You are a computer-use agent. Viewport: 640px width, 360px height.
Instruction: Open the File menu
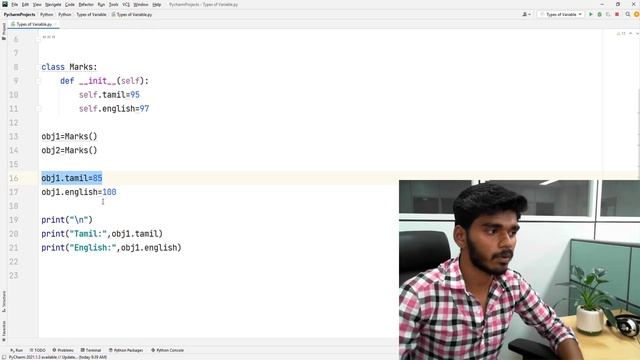pyautogui.click(x=15, y=4)
